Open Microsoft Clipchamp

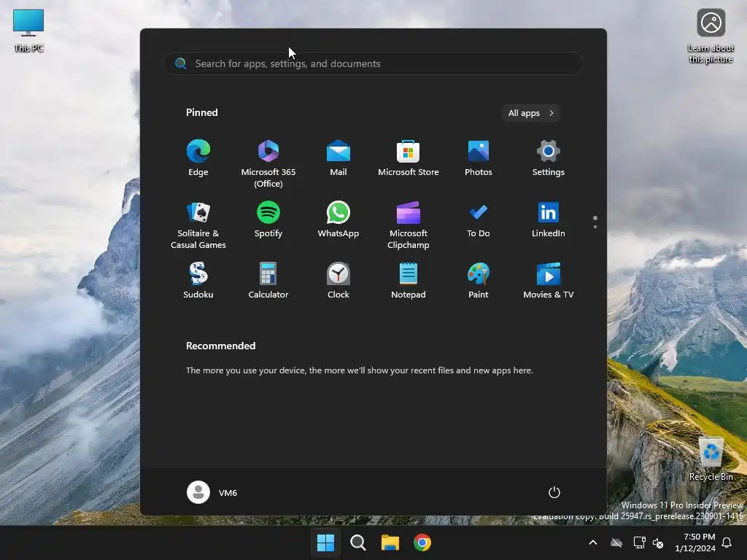409,225
